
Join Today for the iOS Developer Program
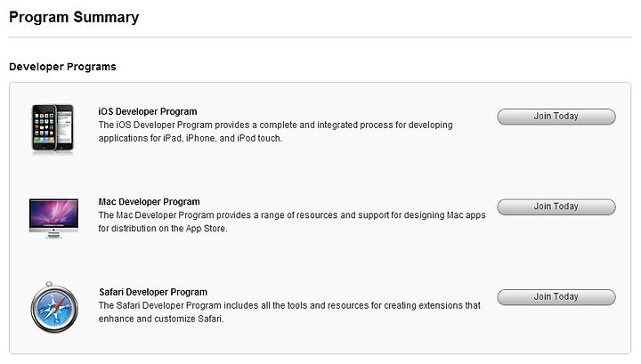point(556,117)
